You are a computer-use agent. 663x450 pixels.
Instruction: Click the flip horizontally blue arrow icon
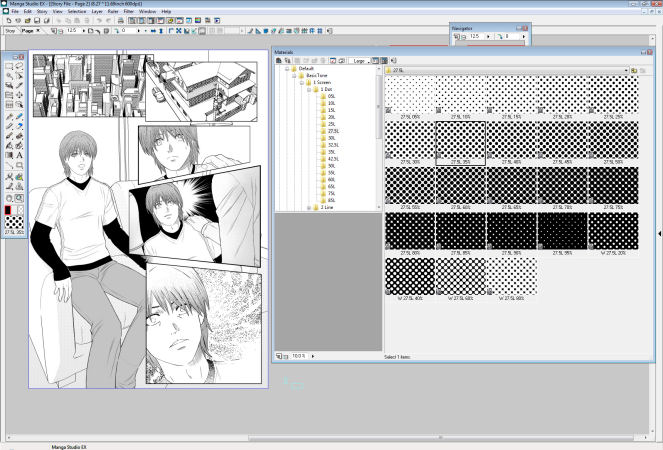click(153, 31)
